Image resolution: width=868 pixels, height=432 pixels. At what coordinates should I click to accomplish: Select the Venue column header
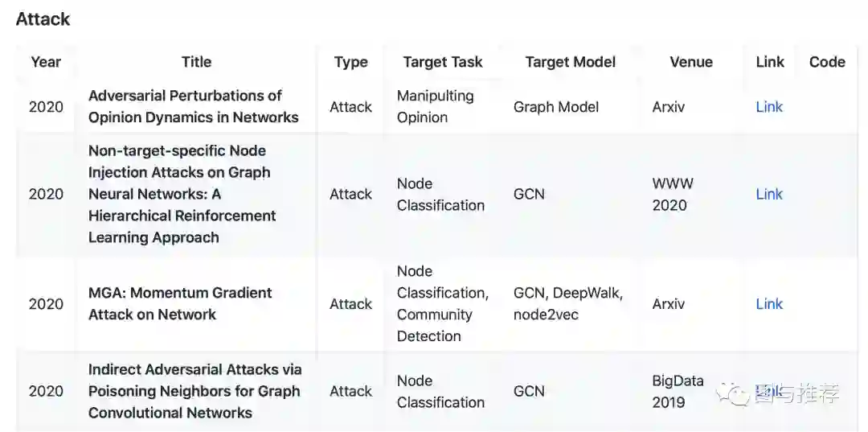691,62
